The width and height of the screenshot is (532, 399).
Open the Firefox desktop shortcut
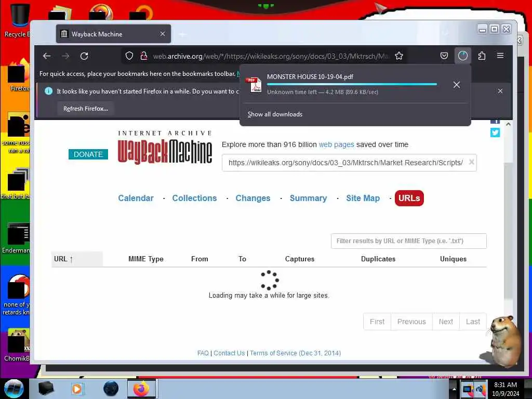19,75
